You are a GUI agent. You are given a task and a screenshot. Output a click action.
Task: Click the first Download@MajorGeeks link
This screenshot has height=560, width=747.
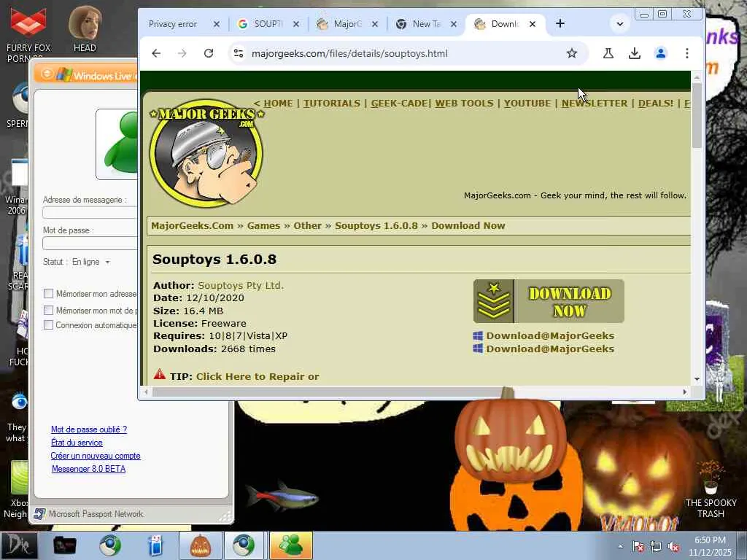(550, 335)
